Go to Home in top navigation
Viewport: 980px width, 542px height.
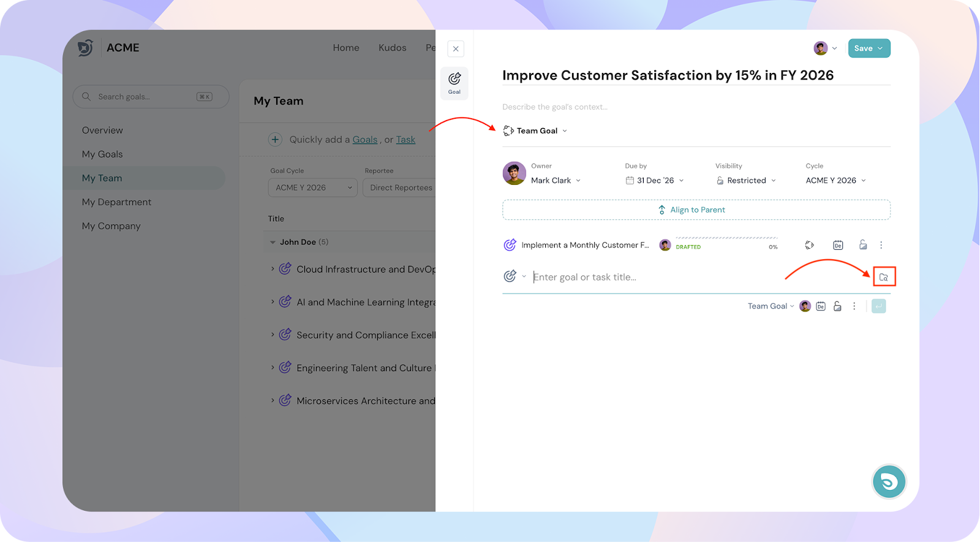click(346, 48)
